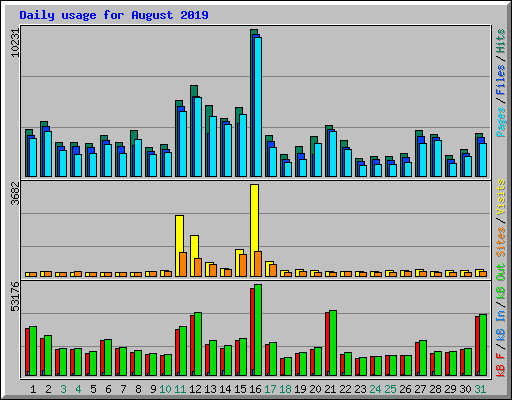
Task: Click the cyan pages bar for day 12
Action: (x=198, y=137)
